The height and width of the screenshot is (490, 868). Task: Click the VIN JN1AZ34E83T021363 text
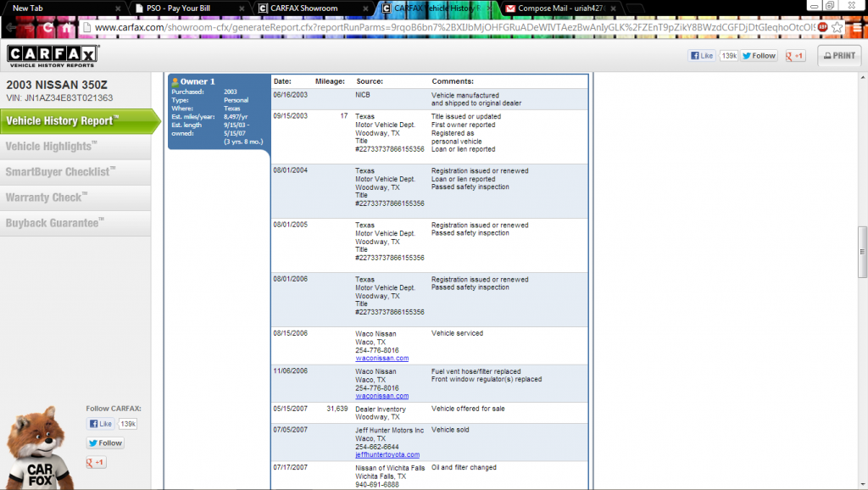click(59, 98)
